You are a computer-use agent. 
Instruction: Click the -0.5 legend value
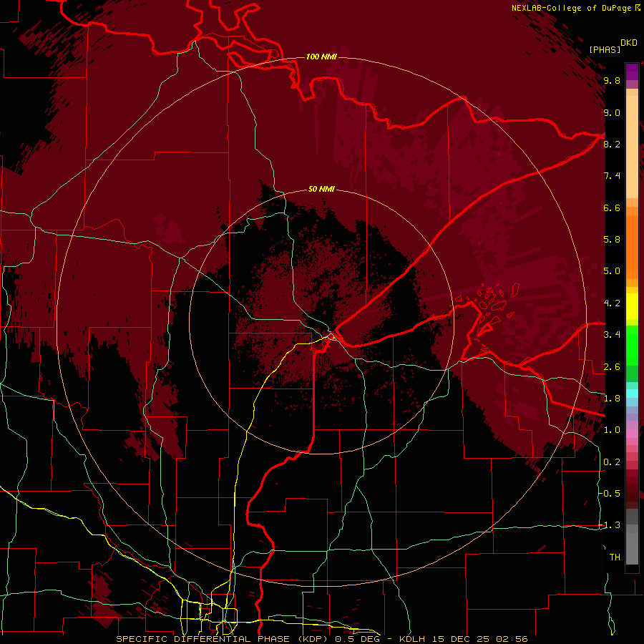pos(610,494)
